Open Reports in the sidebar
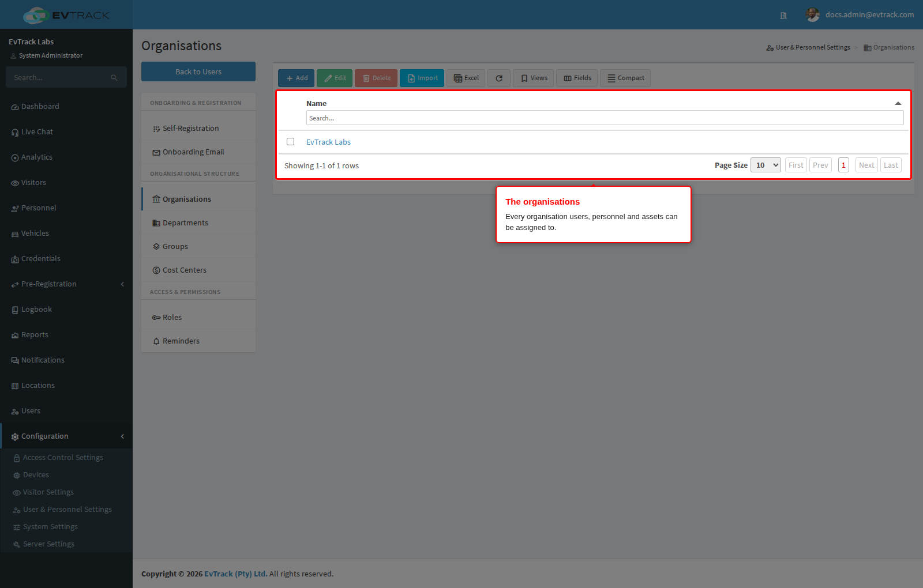The width and height of the screenshot is (923, 588). tap(66, 335)
